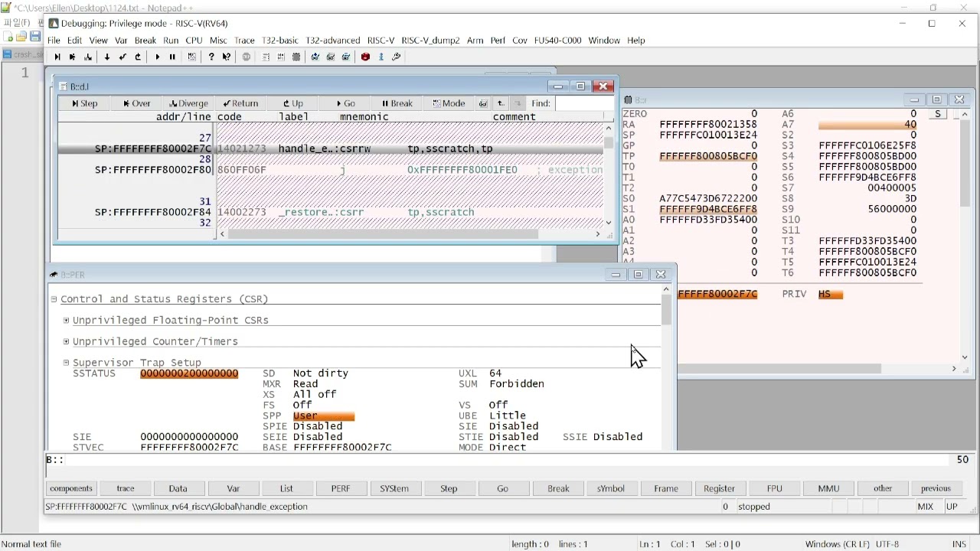Image resolution: width=980 pixels, height=551 pixels.
Task: Click Diverge button in the listing window
Action: click(x=188, y=103)
